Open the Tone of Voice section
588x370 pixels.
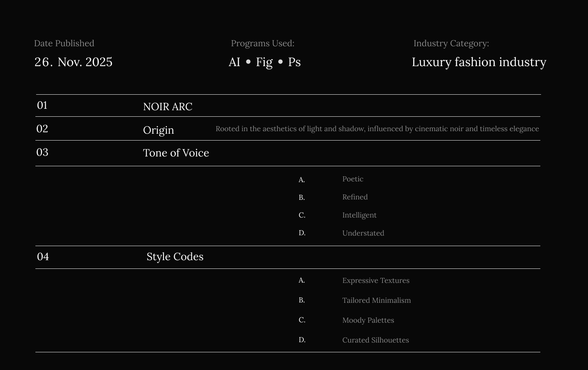point(176,153)
